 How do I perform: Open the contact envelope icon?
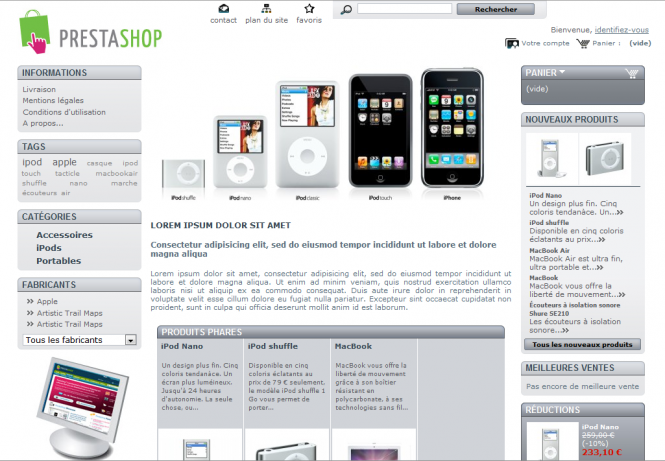point(224,8)
